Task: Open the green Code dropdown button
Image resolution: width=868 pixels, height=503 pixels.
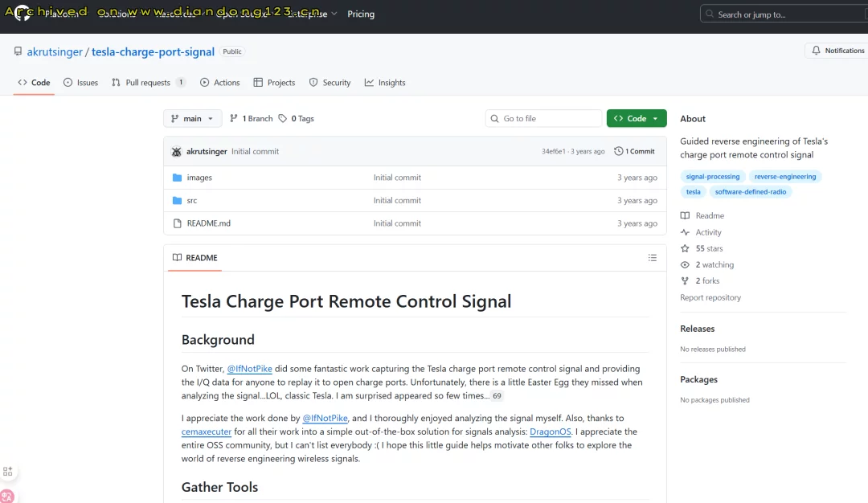Action: point(636,118)
